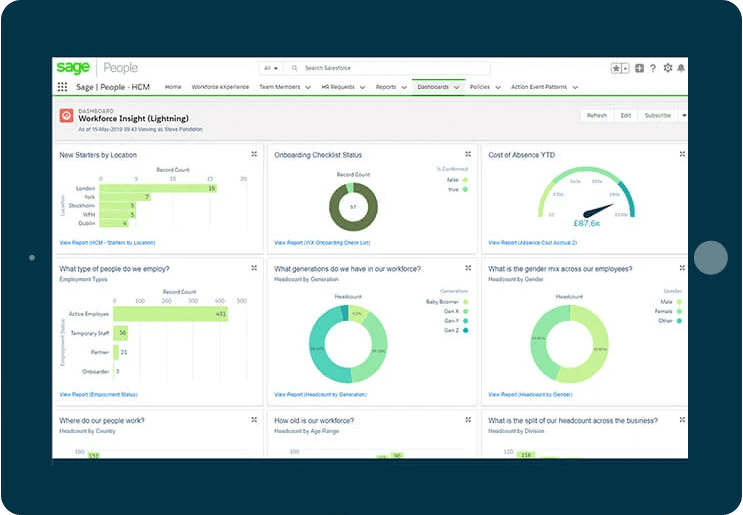Click the Edit dashboard button
Screen dimensions: 743x515
pos(626,115)
